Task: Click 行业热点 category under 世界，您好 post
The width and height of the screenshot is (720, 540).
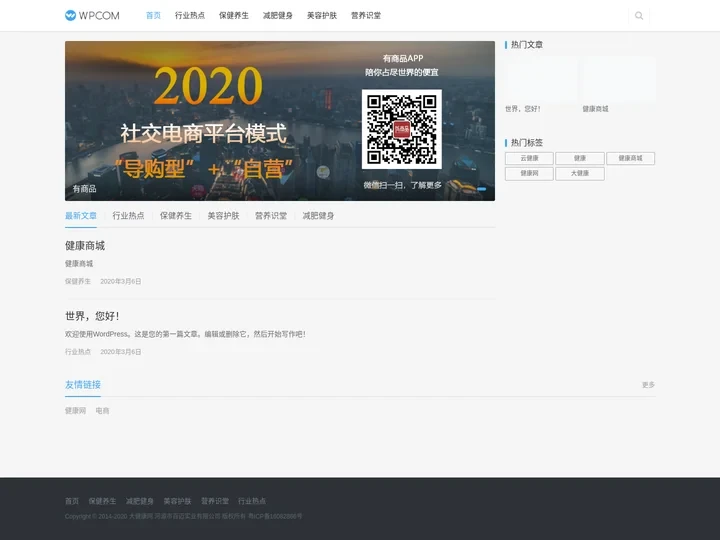Action: [78, 352]
